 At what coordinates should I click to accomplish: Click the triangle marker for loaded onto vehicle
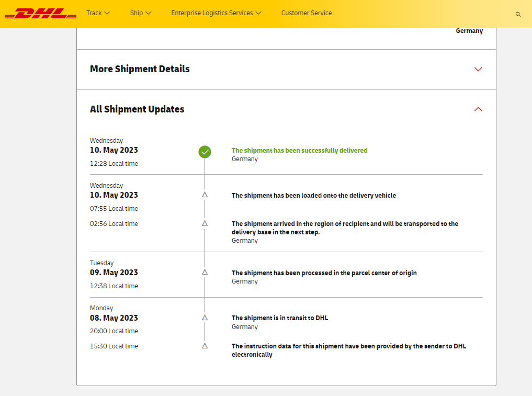(x=205, y=195)
